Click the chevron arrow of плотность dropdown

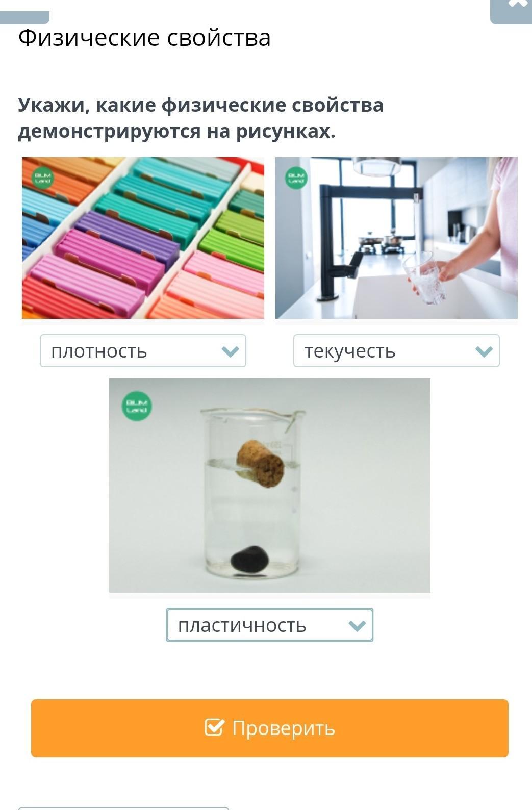[231, 351]
